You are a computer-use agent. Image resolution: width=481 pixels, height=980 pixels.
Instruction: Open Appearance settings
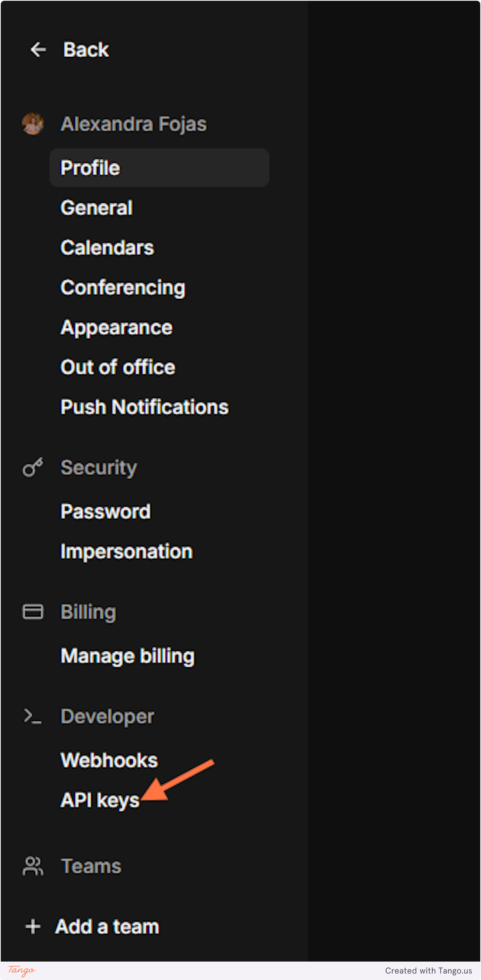(x=116, y=327)
